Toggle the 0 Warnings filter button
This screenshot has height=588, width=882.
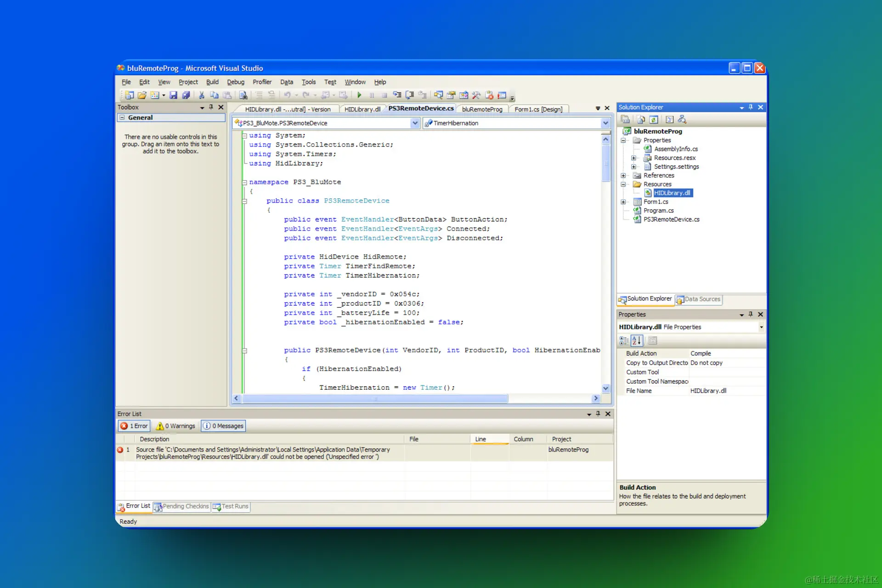[x=176, y=426]
